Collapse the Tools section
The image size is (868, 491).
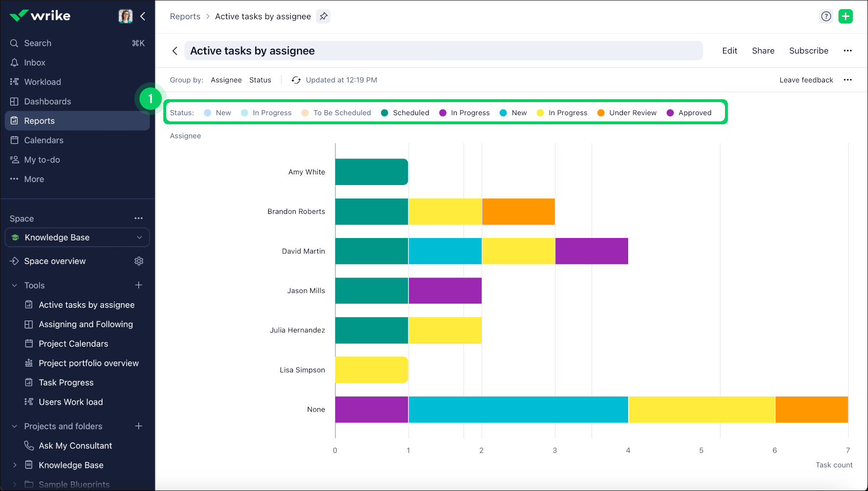(14, 285)
